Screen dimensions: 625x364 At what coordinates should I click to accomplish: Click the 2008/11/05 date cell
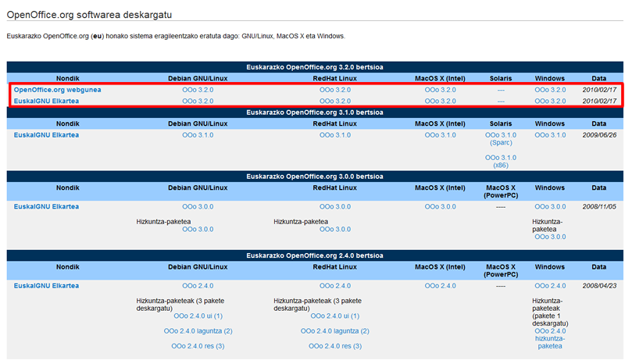point(599,206)
